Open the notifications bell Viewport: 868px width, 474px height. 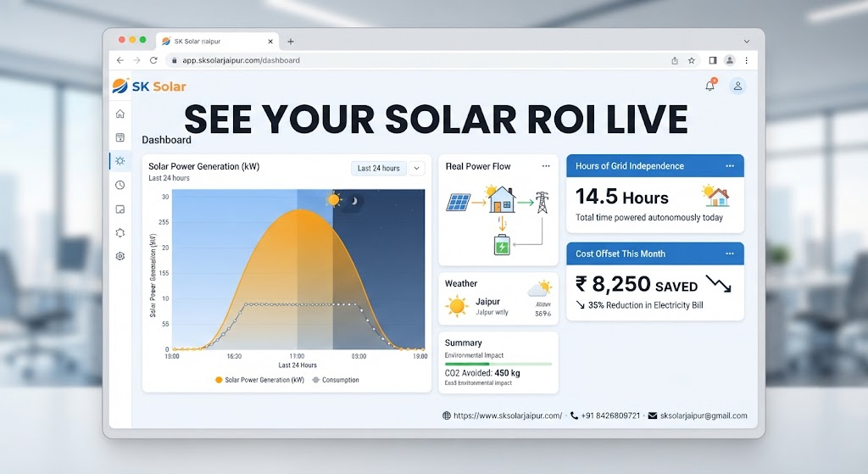coord(709,86)
